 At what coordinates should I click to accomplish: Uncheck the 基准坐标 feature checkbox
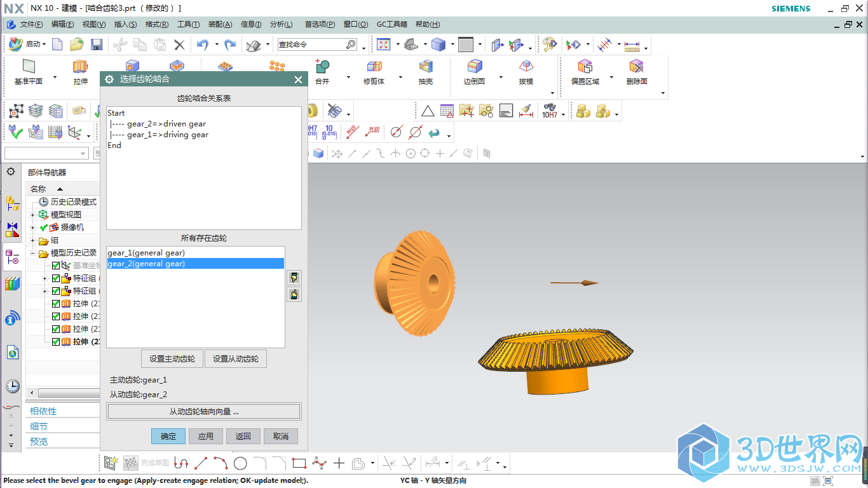coord(56,266)
